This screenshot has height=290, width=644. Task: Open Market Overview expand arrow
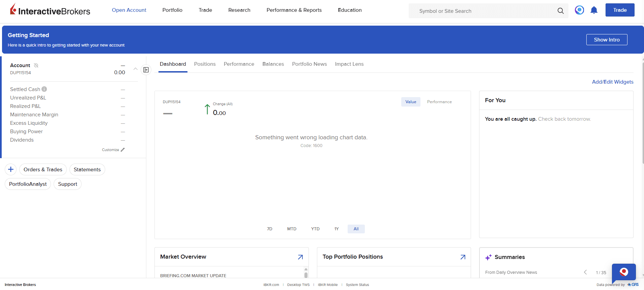300,257
